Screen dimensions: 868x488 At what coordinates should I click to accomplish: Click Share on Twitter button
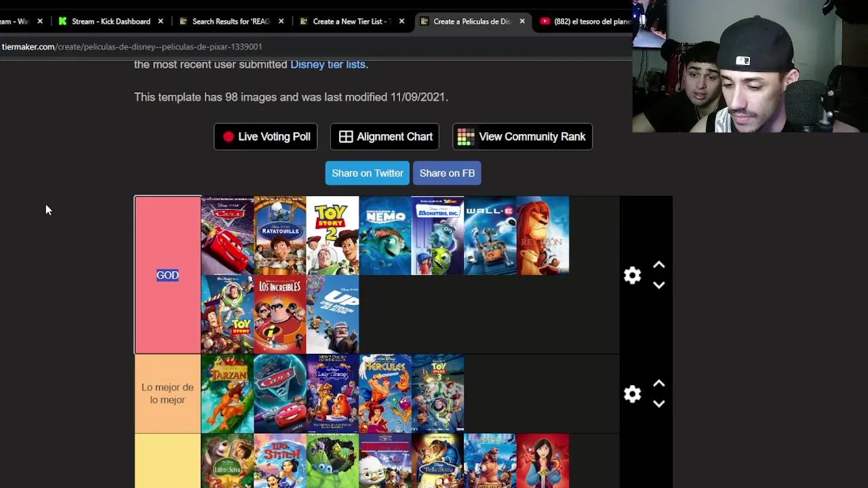coord(368,173)
